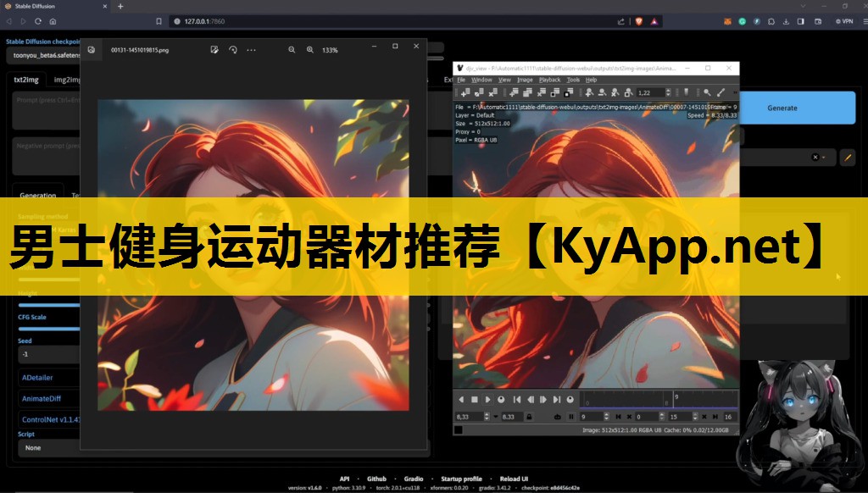Click the Seed input field showing -1

50,354
